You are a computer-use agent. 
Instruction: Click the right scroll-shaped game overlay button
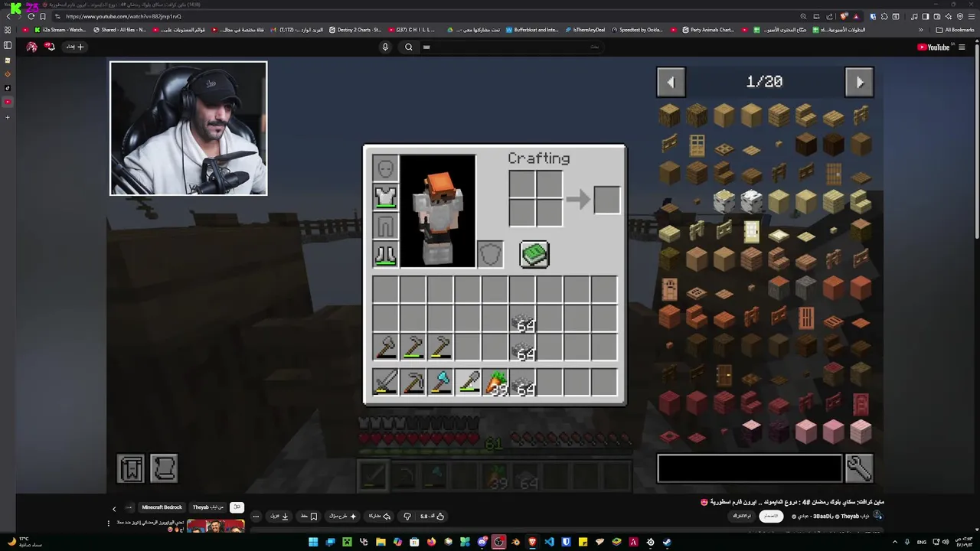[x=164, y=468]
